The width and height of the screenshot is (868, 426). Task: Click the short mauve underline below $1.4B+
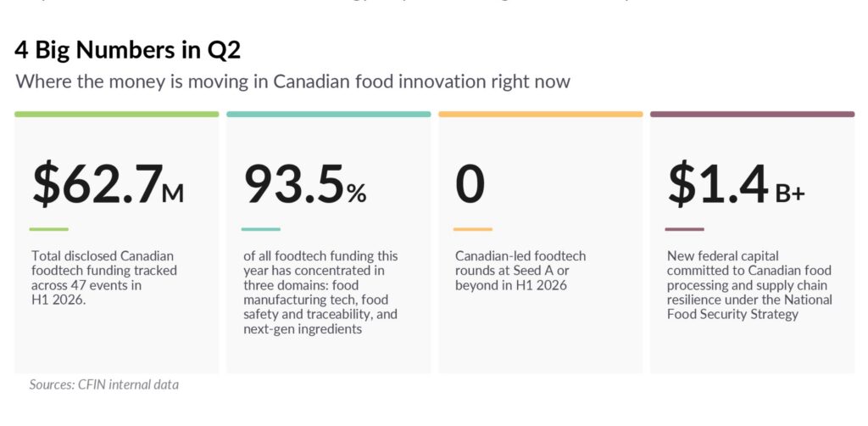[685, 229]
